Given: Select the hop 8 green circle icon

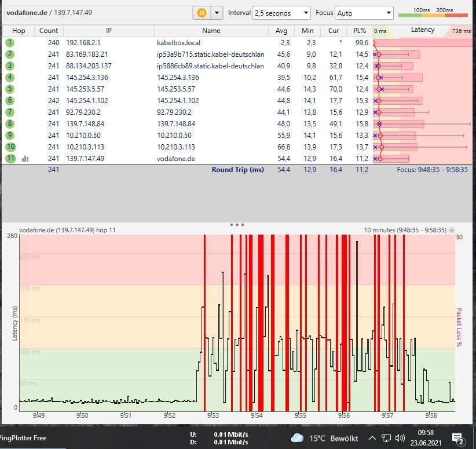Looking at the screenshot, I should (x=10, y=123).
